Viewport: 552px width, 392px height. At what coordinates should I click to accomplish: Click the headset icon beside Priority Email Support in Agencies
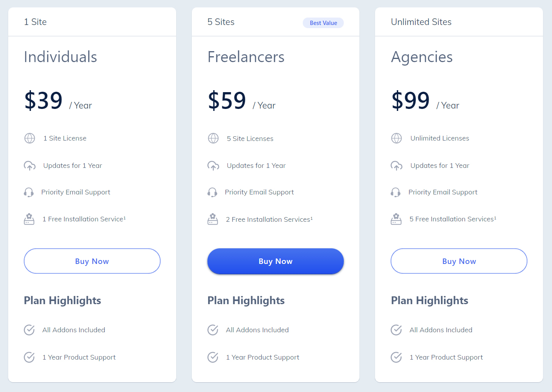point(396,192)
